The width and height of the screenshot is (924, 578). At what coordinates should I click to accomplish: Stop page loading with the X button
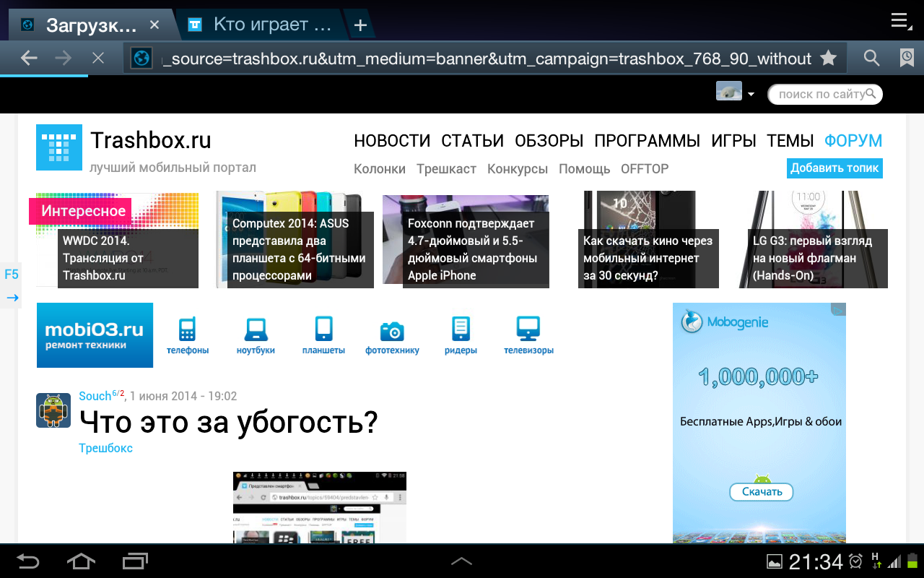coord(98,58)
